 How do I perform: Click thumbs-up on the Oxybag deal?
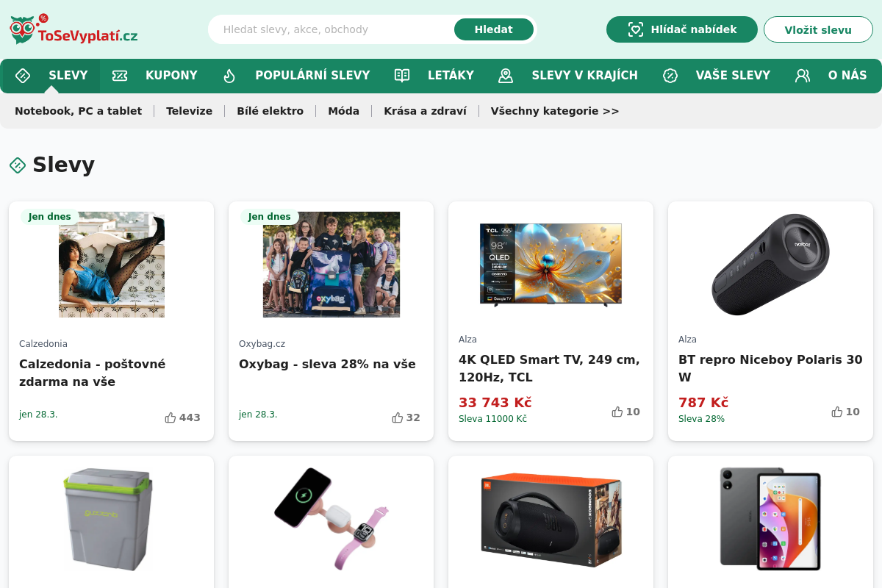(x=398, y=417)
